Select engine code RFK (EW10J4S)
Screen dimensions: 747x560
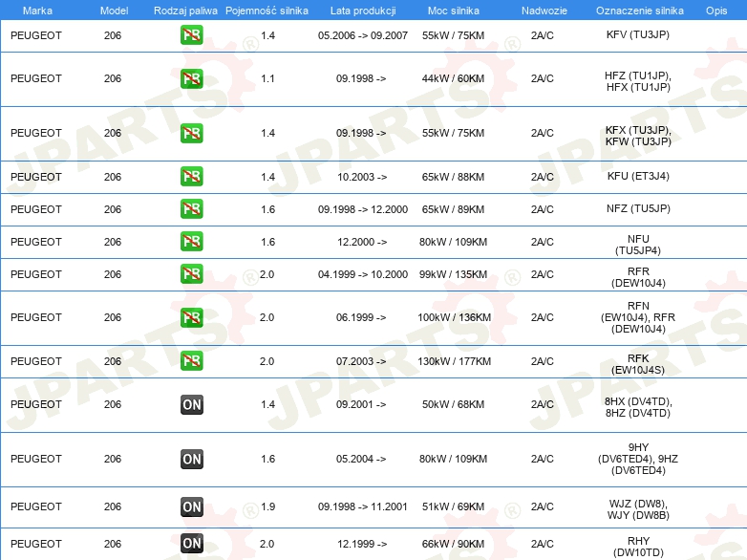638,364
